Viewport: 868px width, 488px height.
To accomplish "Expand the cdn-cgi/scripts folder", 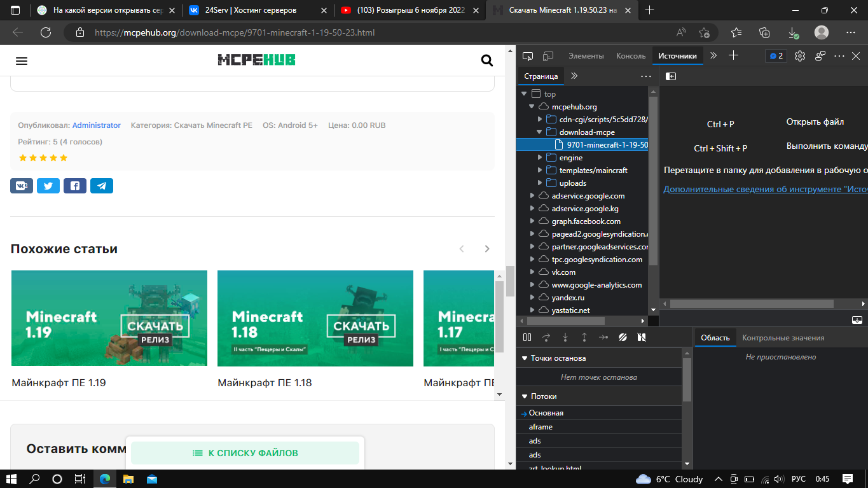I will (540, 120).
